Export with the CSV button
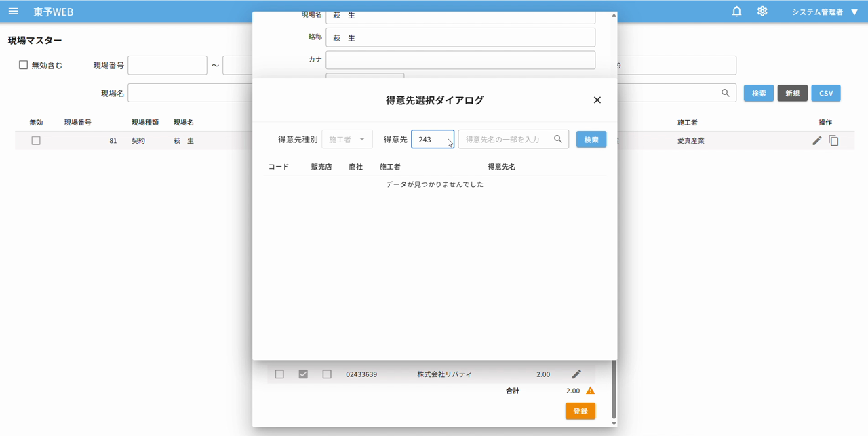Viewport: 868px width, 436px height. 826,93
